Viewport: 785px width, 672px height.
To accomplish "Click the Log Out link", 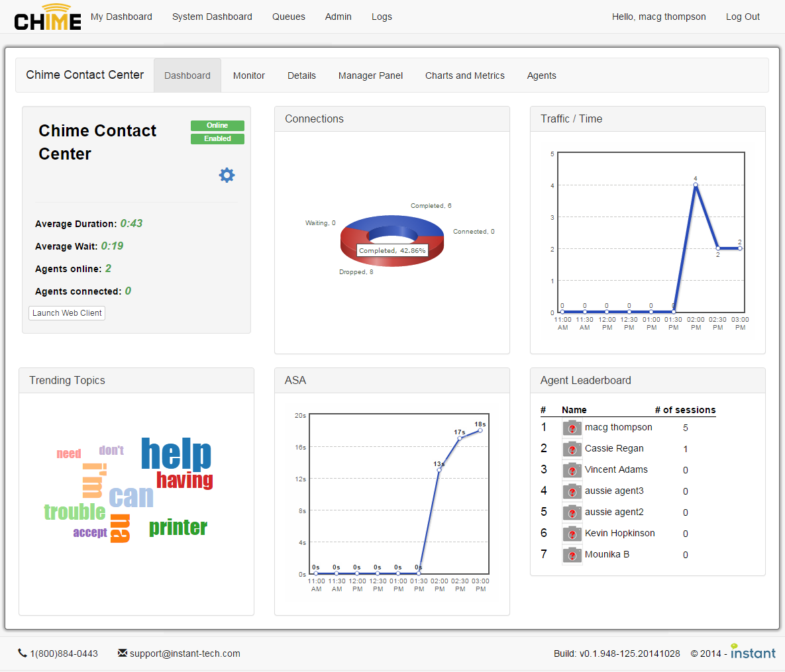I will pyautogui.click(x=743, y=17).
